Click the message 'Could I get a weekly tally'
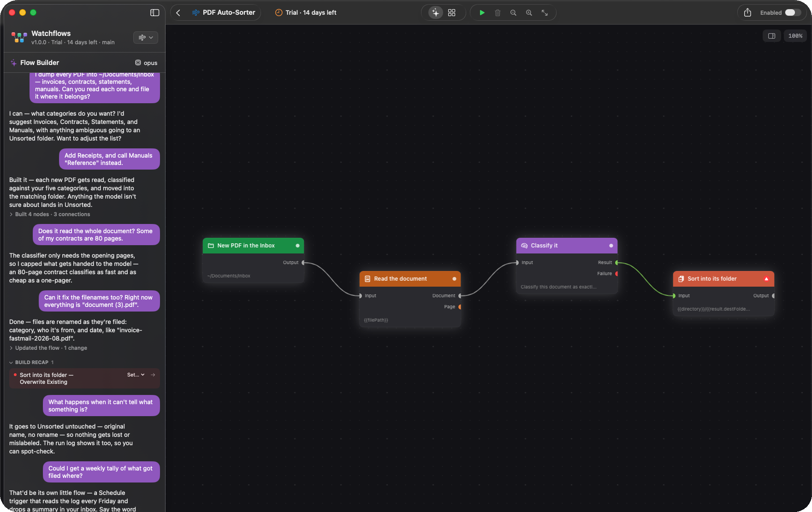This screenshot has width=812, height=512. 101,472
